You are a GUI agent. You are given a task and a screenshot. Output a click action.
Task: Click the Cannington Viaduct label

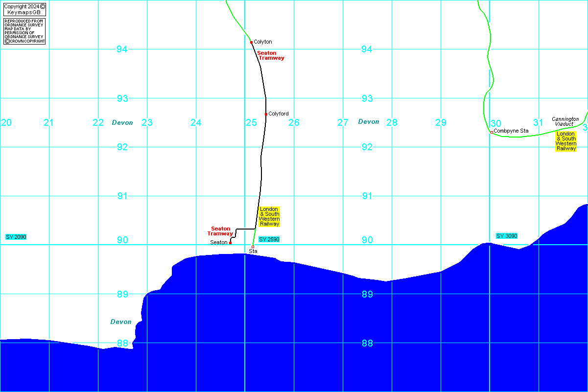[x=565, y=121]
